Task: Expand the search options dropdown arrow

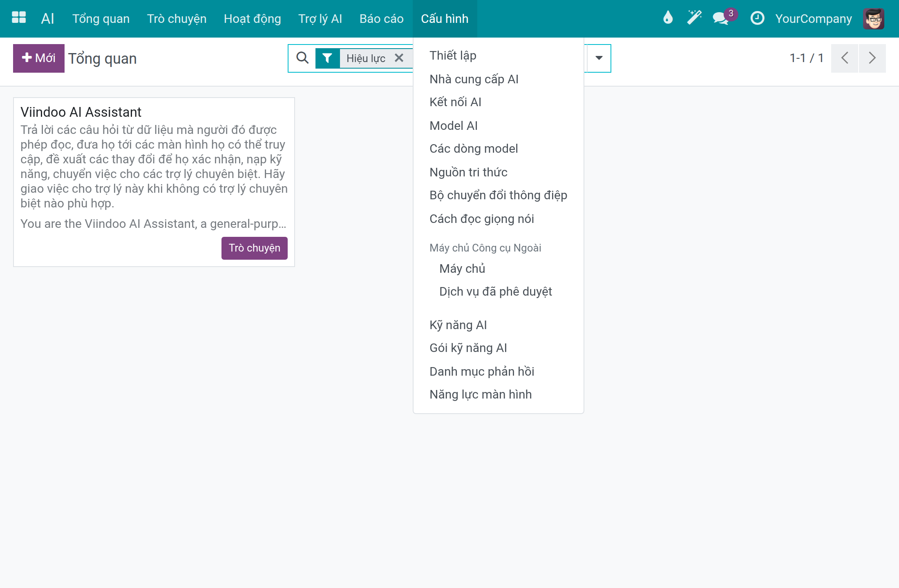Action: 599,58
